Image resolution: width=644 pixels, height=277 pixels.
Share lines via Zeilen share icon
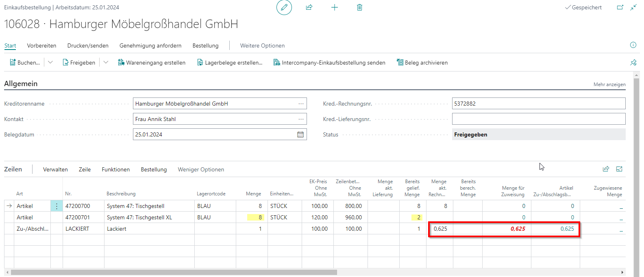(x=606, y=169)
